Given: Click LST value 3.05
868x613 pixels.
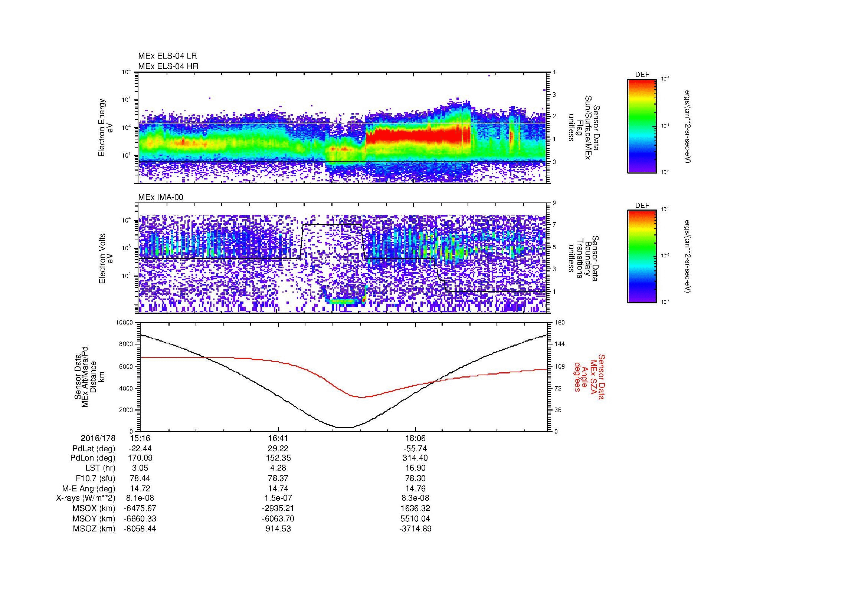Looking at the screenshot, I should (140, 468).
